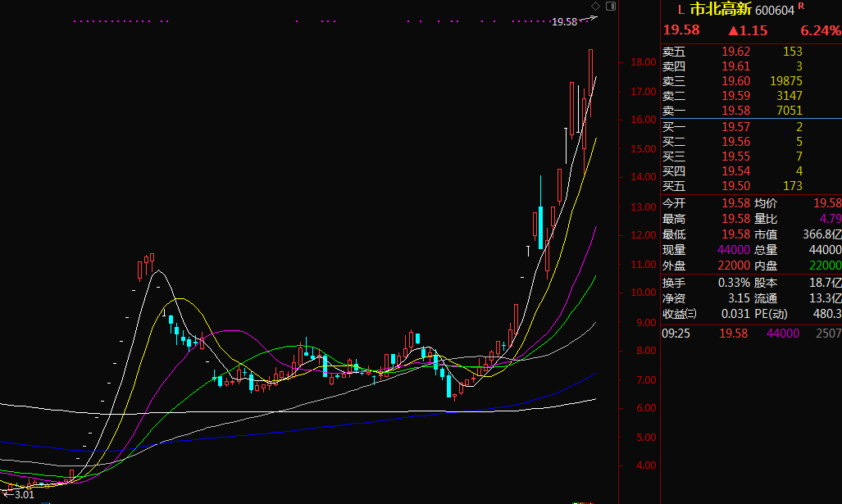Click the 最高 high price value

click(x=735, y=219)
